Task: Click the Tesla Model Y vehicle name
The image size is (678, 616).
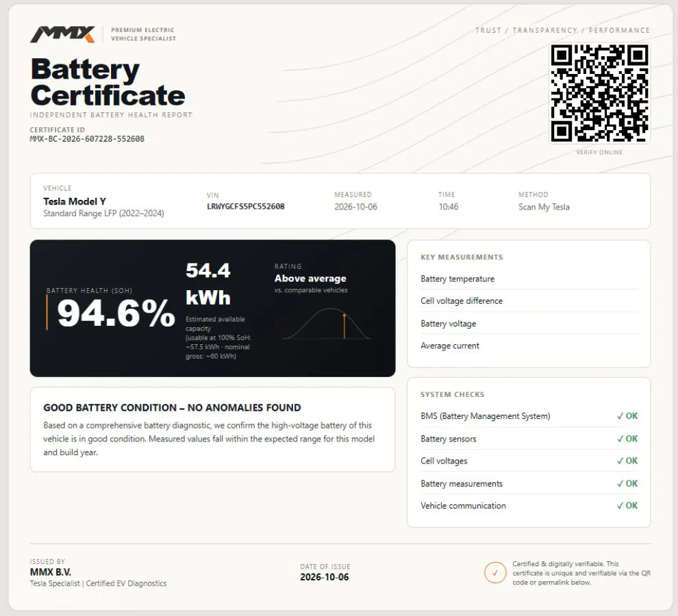Action: tap(75, 201)
